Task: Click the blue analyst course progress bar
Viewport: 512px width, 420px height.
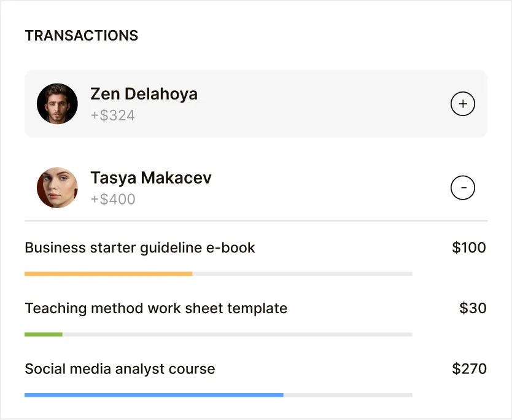Action: pyautogui.click(x=153, y=395)
